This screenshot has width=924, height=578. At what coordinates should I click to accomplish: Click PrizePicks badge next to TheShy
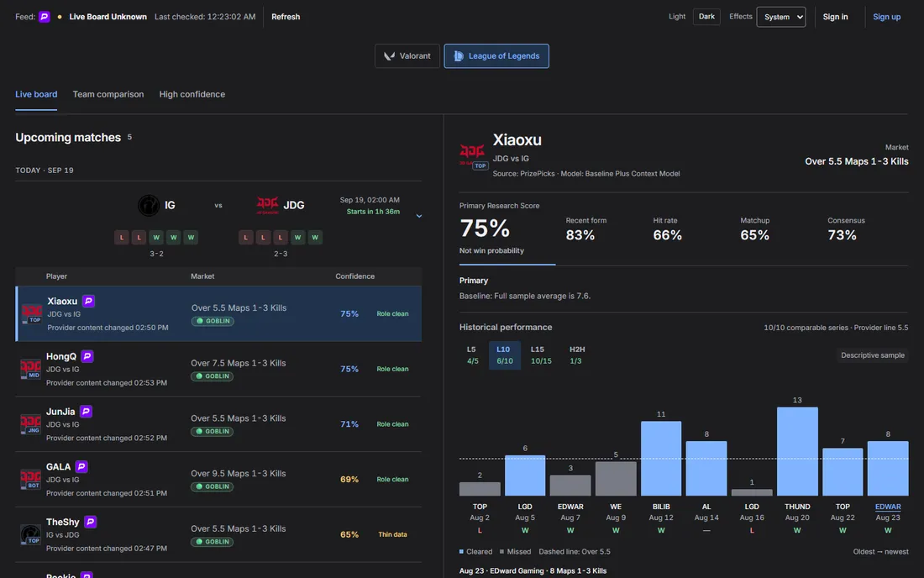[90, 522]
